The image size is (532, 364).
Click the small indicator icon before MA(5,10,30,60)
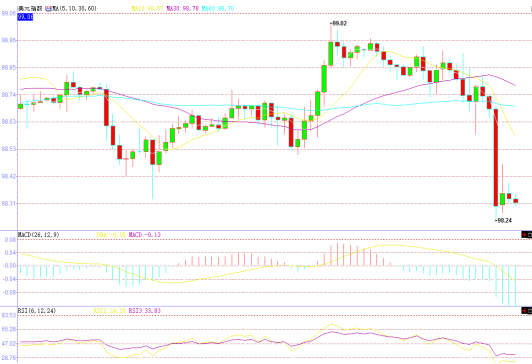48,8
